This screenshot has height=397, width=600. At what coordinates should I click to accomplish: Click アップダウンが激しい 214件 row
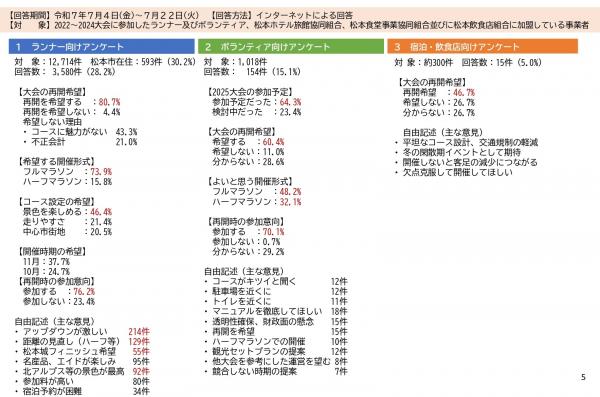point(82,332)
